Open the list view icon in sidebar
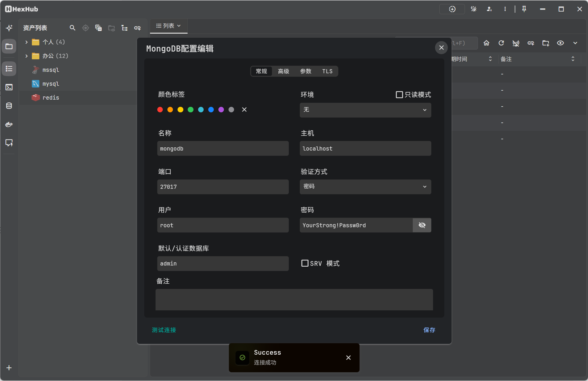Viewport: 588px width, 381px height. (x=9, y=69)
